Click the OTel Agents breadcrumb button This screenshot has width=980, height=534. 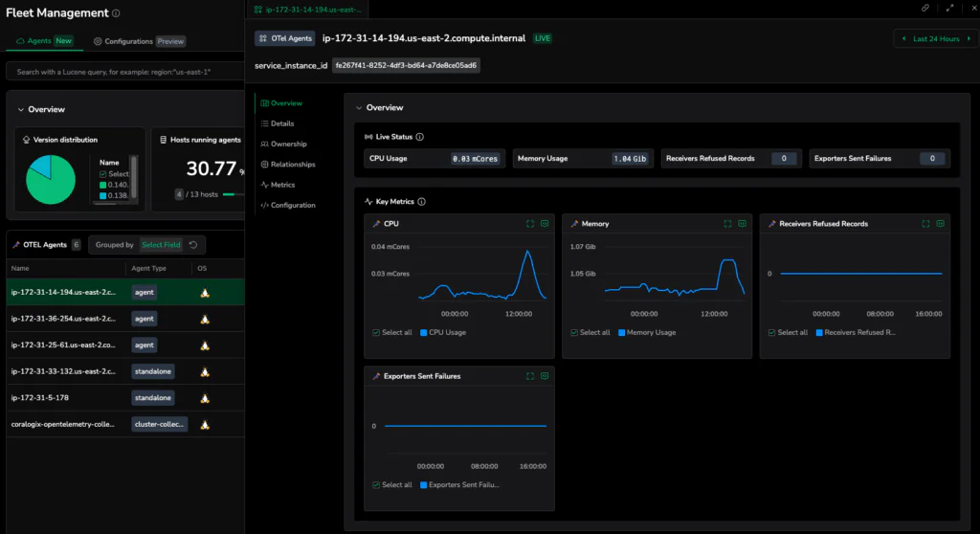point(283,38)
